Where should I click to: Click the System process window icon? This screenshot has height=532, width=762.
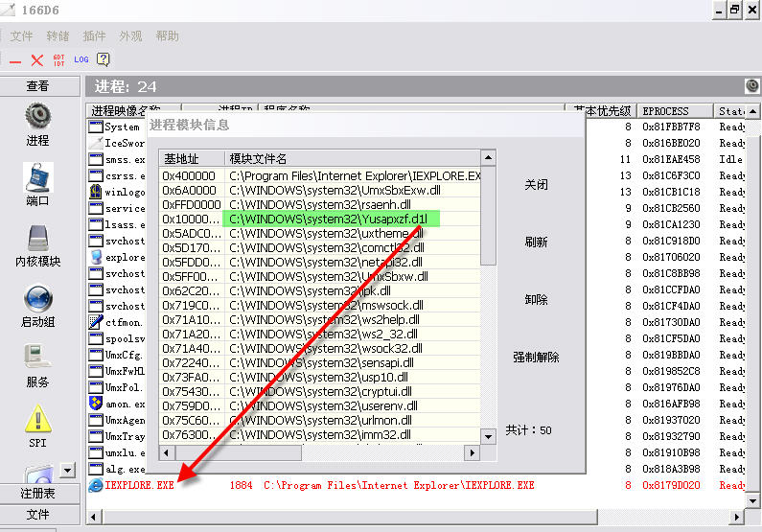96,127
